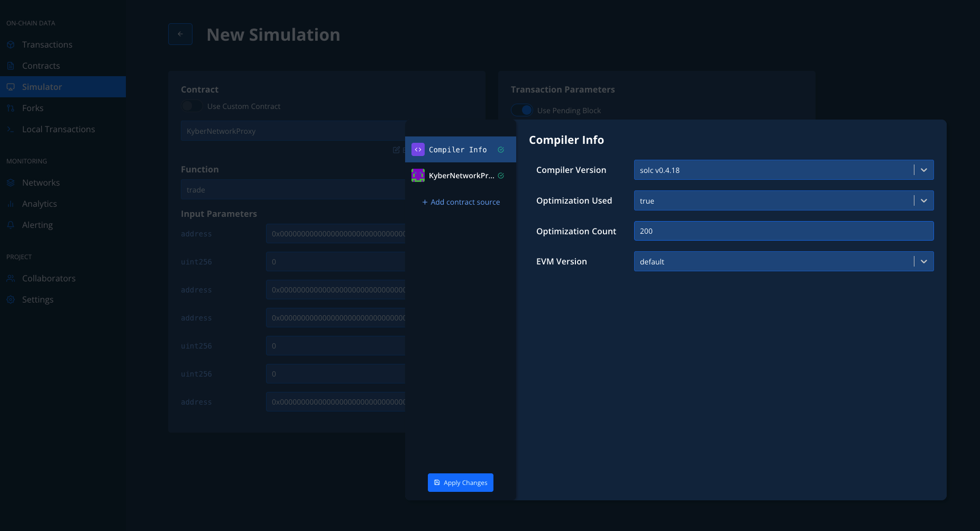Click the Local Transactions terminal icon
This screenshot has height=531, width=980.
click(x=11, y=129)
